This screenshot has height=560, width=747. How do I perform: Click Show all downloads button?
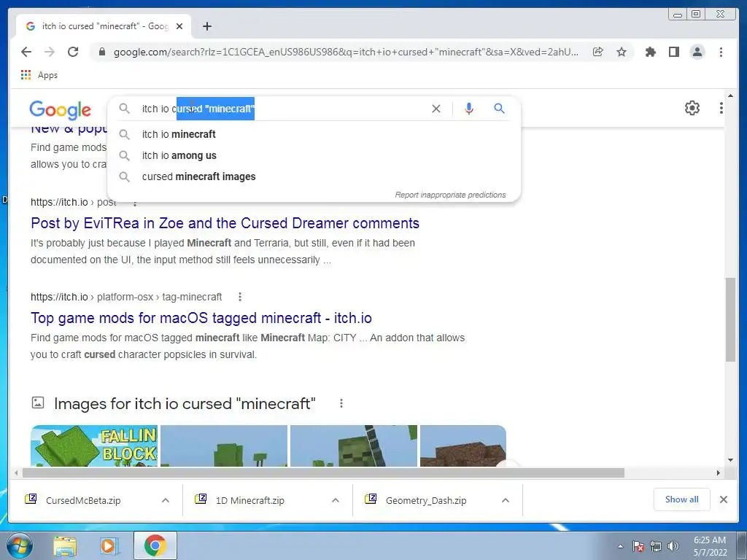pyautogui.click(x=682, y=499)
